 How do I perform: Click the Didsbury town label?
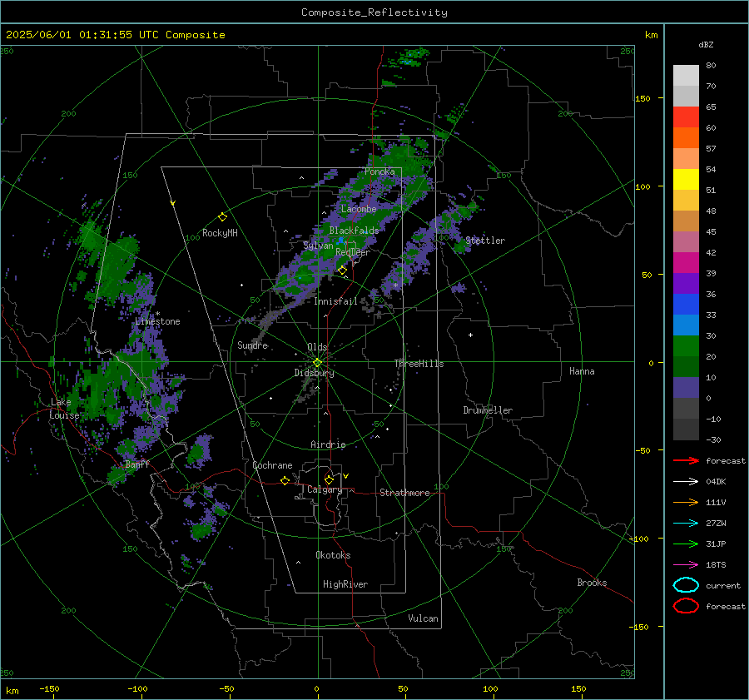[314, 373]
